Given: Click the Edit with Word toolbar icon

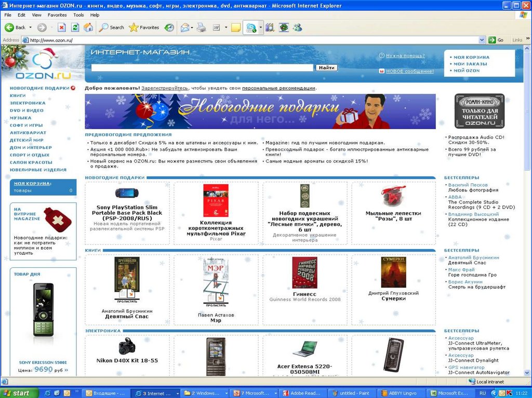Looking at the screenshot, I should tap(217, 28).
